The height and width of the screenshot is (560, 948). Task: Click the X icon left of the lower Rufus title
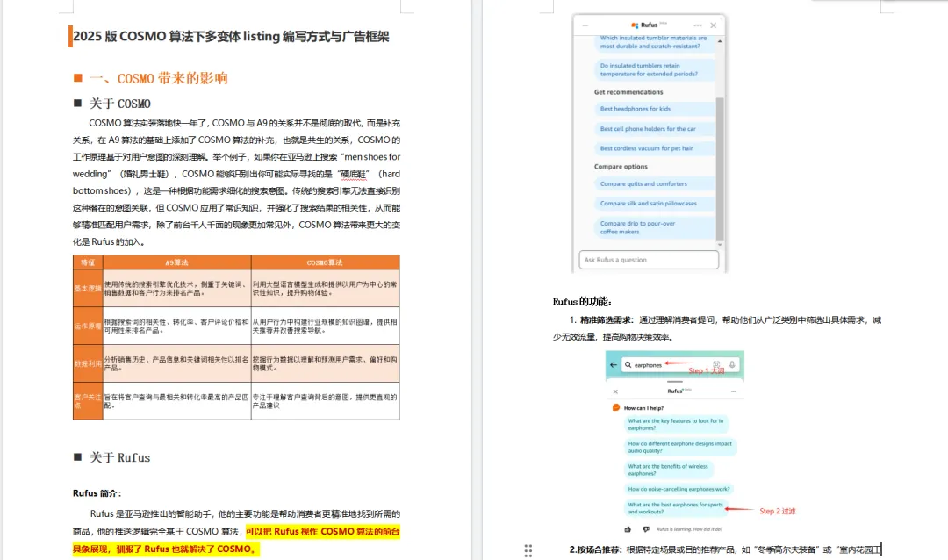pyautogui.click(x=615, y=391)
